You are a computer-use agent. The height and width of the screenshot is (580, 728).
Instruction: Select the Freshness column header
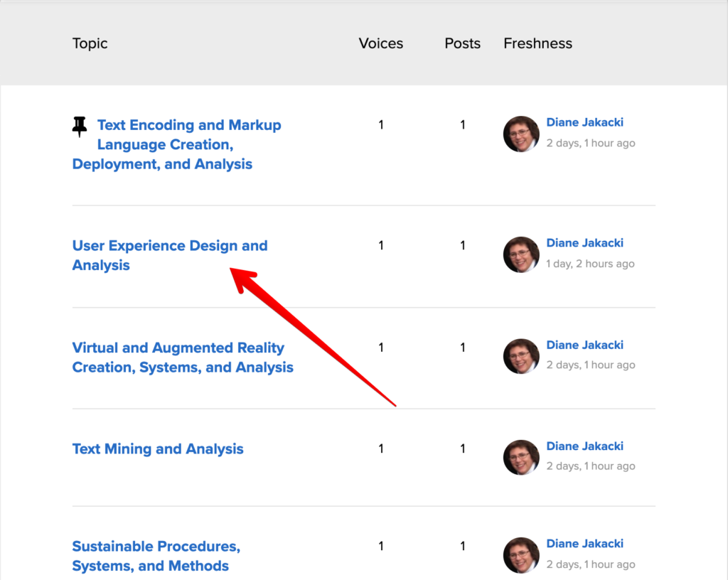537,43
